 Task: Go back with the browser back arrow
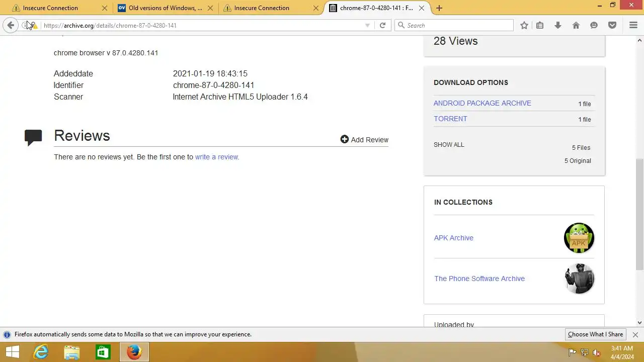tap(11, 25)
